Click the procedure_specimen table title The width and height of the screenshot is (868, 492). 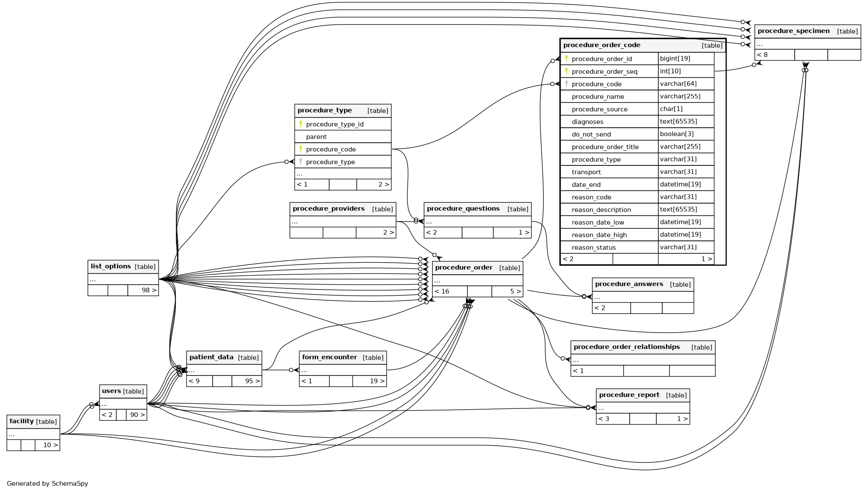pyautogui.click(x=793, y=31)
